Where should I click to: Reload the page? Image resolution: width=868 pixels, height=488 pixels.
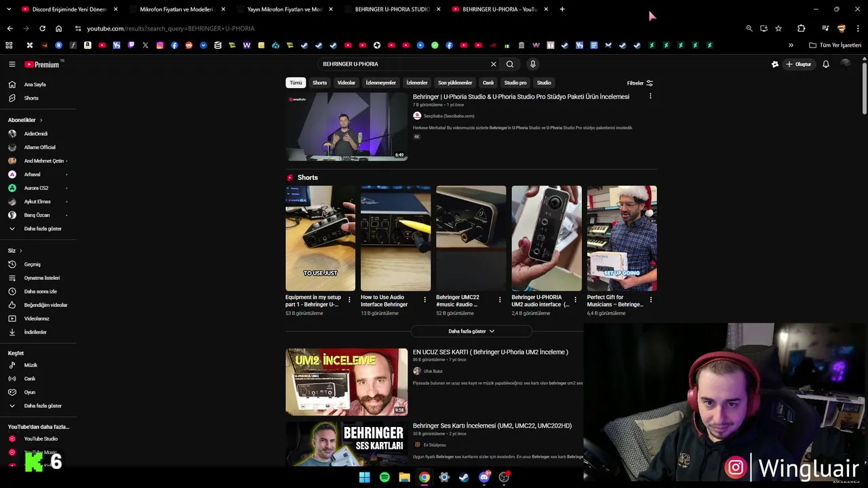[x=42, y=28]
